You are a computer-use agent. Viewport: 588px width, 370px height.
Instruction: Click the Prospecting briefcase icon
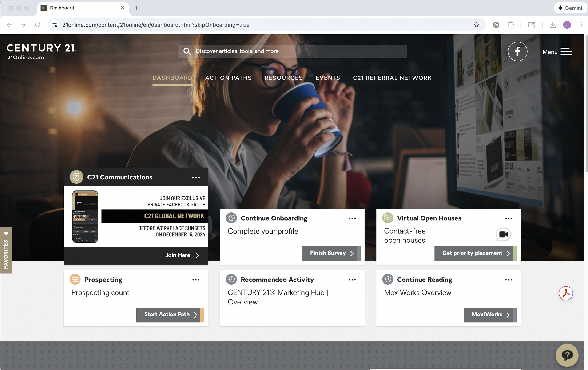tap(75, 279)
